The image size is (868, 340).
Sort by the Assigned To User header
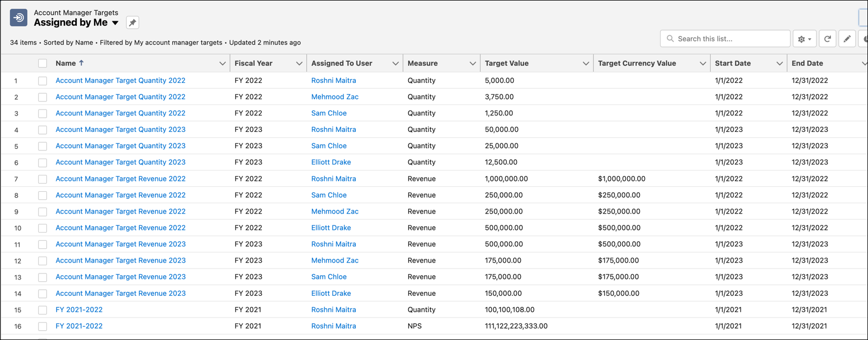pyautogui.click(x=341, y=63)
